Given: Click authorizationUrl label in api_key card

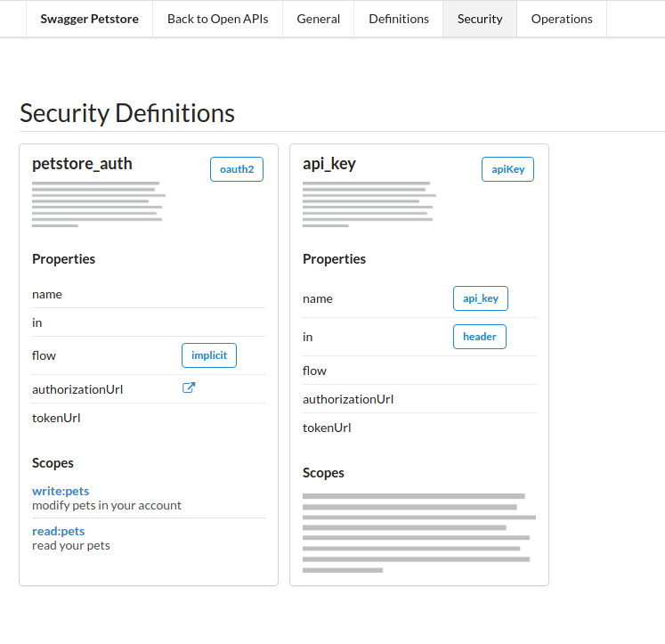Looking at the screenshot, I should click(x=348, y=399).
